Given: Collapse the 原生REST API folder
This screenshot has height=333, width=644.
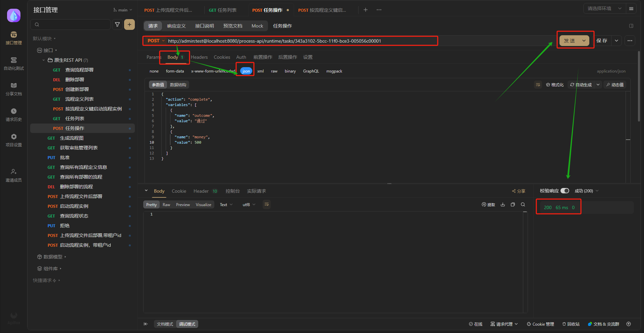Looking at the screenshot, I should coord(44,60).
